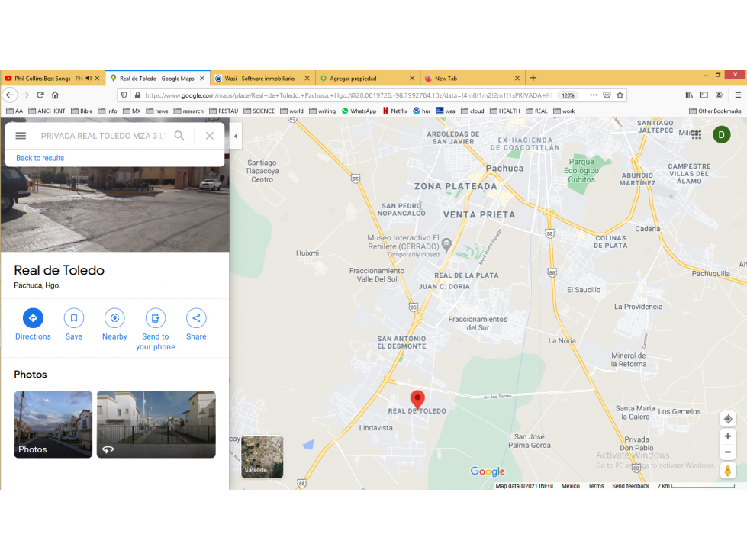Viewport: 747px width, 560px height.
Task: Open the RESTAU bookmarks folder
Action: tap(224, 111)
